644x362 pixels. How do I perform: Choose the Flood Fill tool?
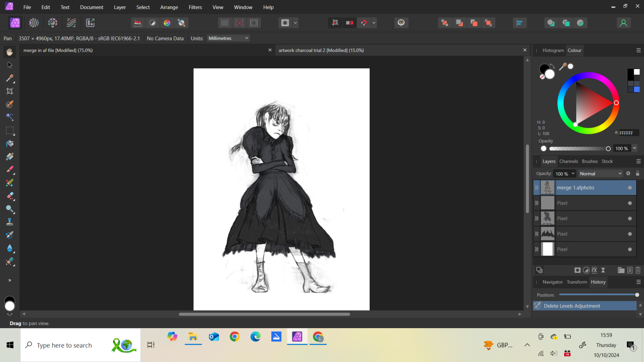pyautogui.click(x=9, y=144)
